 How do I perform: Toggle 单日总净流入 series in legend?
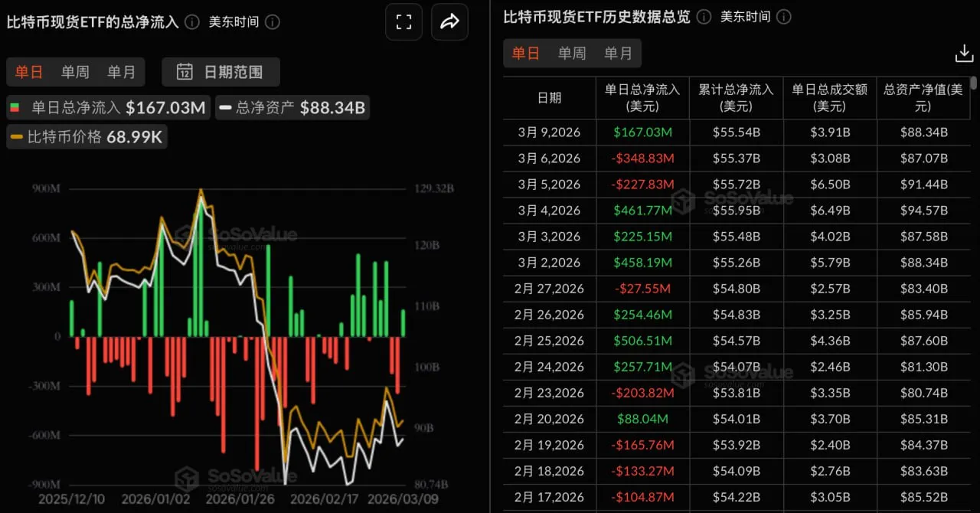108,108
